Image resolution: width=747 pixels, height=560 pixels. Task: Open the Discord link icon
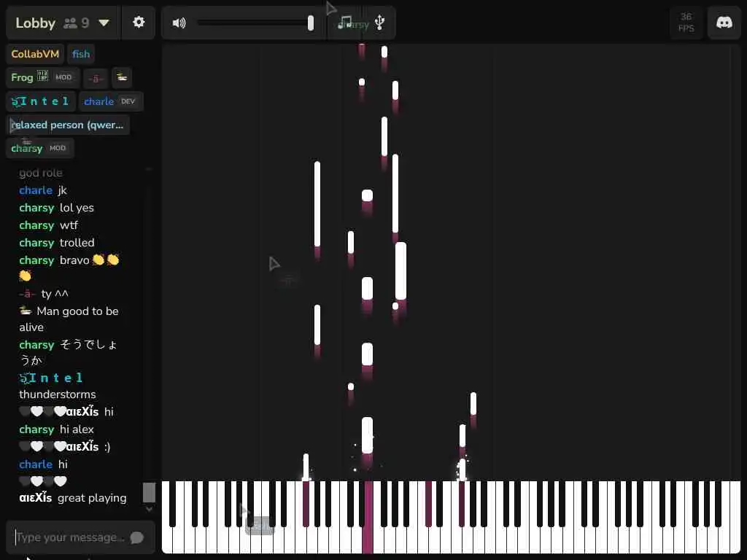[724, 23]
